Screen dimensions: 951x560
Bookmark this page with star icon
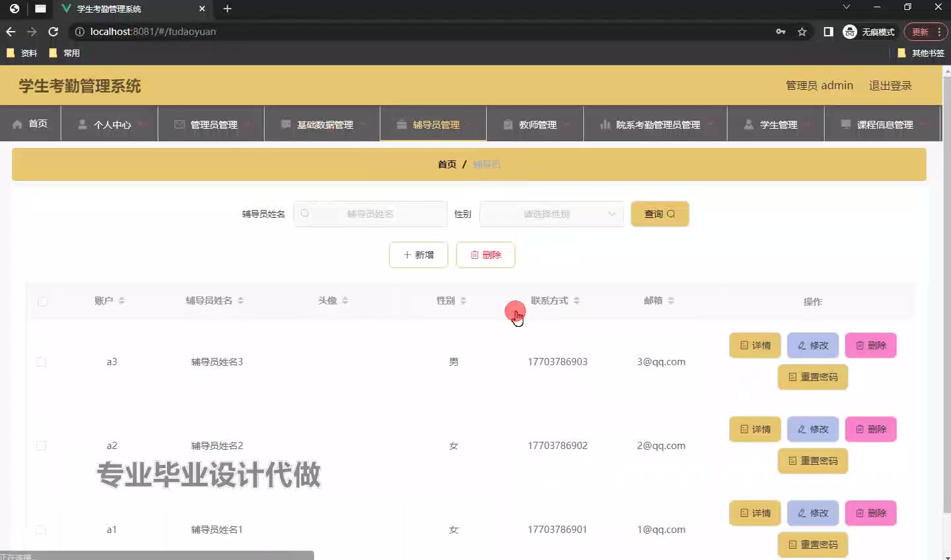(802, 32)
